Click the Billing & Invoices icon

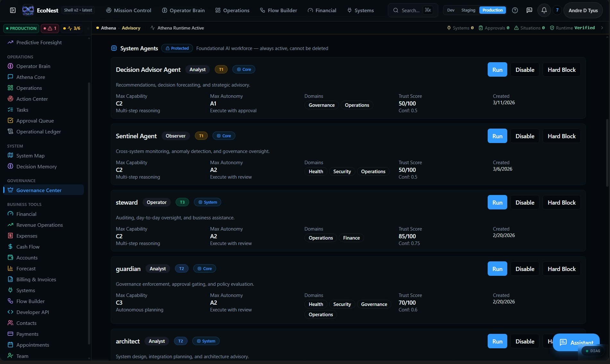coord(10,279)
